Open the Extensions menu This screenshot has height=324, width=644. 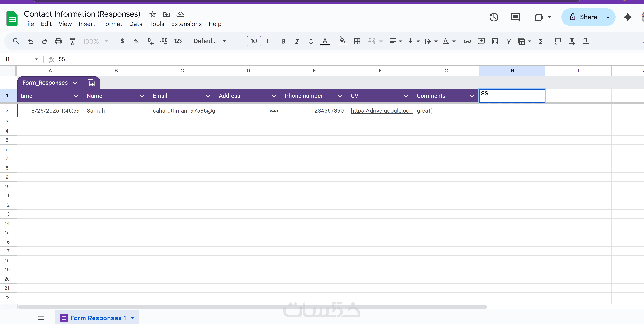(186, 24)
